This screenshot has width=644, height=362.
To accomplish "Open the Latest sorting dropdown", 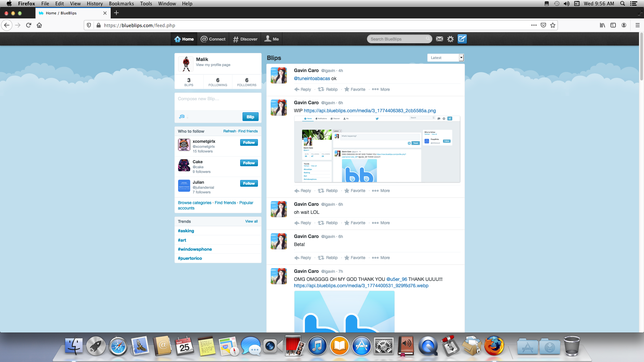I will [445, 58].
